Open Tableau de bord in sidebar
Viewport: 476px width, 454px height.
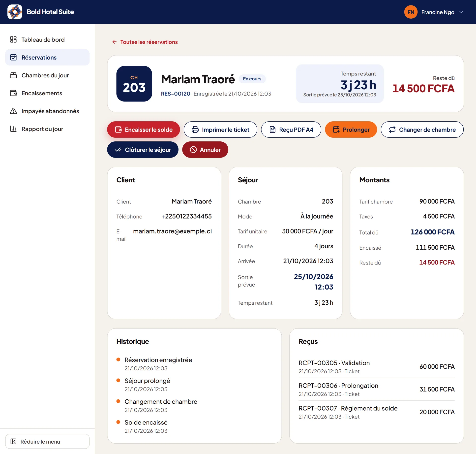(x=47, y=39)
